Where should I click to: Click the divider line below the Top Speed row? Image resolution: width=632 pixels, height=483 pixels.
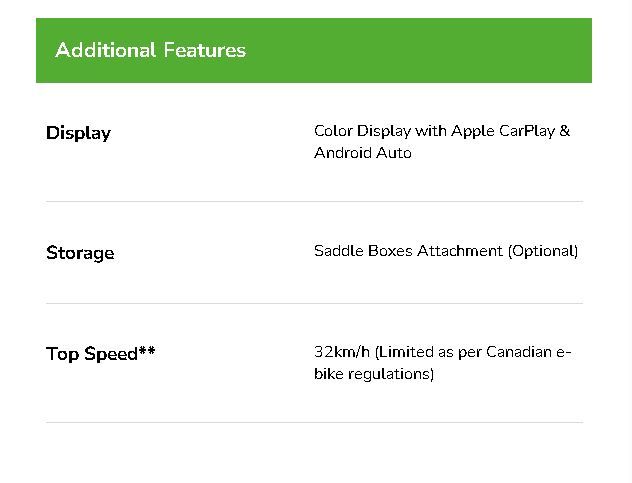pyautogui.click(x=314, y=422)
